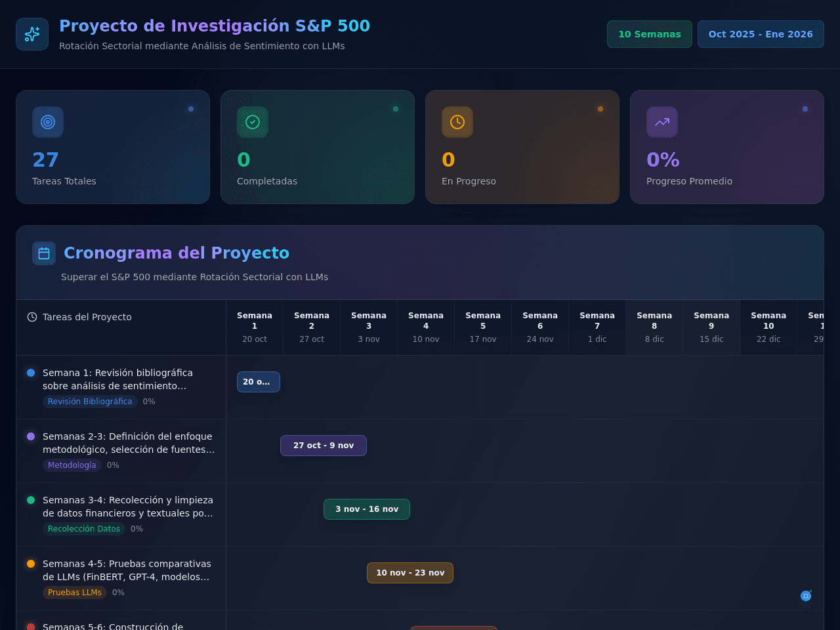
Task: Click the Recolección Datos tag
Action: coord(84,529)
